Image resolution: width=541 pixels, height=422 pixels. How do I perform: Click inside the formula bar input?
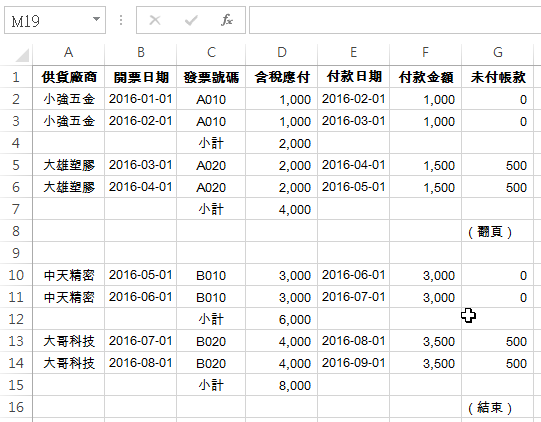(x=395, y=20)
